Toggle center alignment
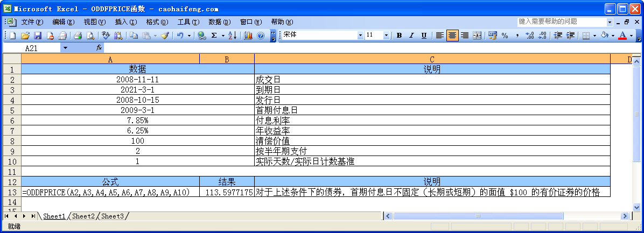644x233 pixels. tap(452, 36)
